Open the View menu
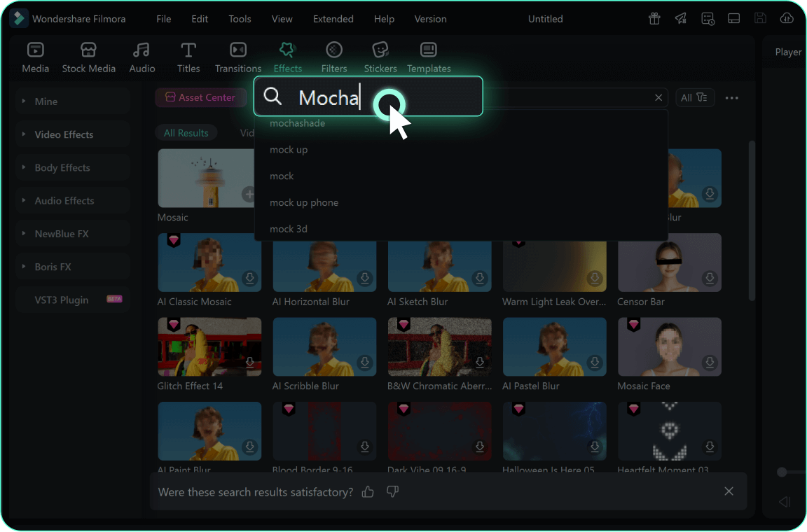The image size is (807, 532). point(282,19)
